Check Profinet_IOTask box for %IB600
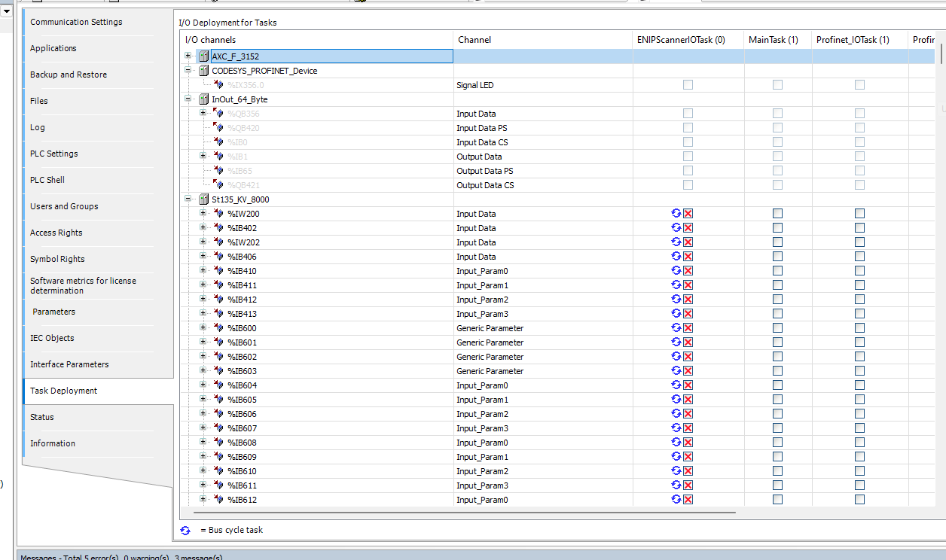This screenshot has height=560, width=946. [859, 328]
